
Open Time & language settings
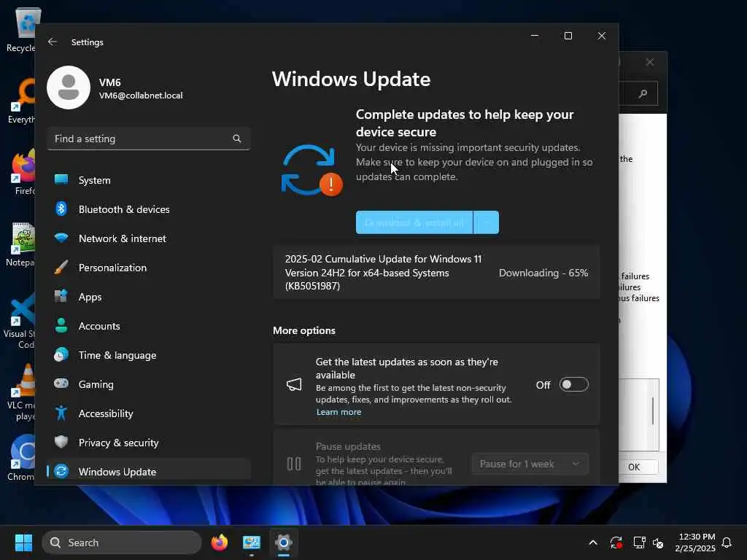pyautogui.click(x=149, y=355)
